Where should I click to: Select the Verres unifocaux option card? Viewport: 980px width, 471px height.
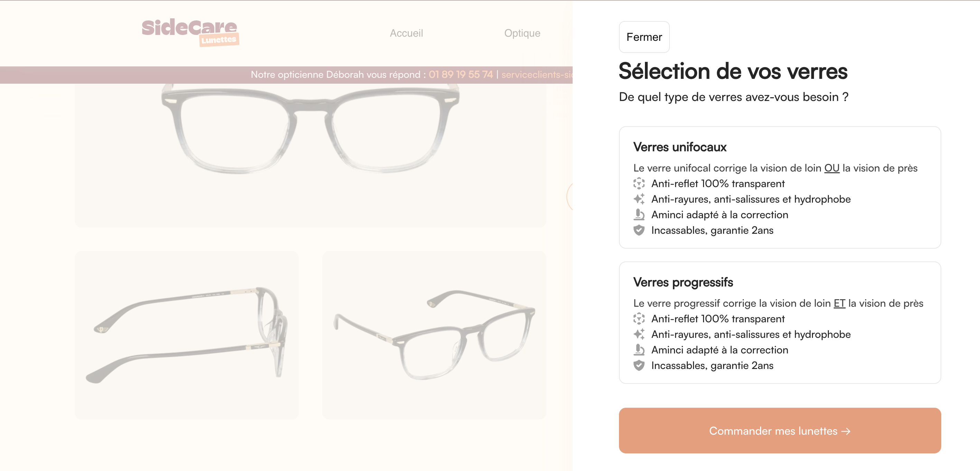point(779,187)
